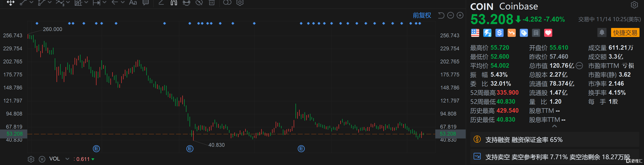Select the arrow annotation tool

pos(115,2)
